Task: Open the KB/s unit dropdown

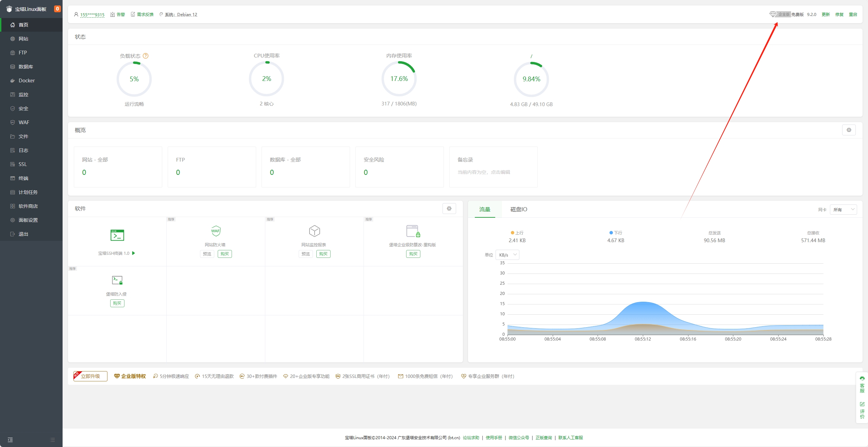Action: [x=507, y=255]
